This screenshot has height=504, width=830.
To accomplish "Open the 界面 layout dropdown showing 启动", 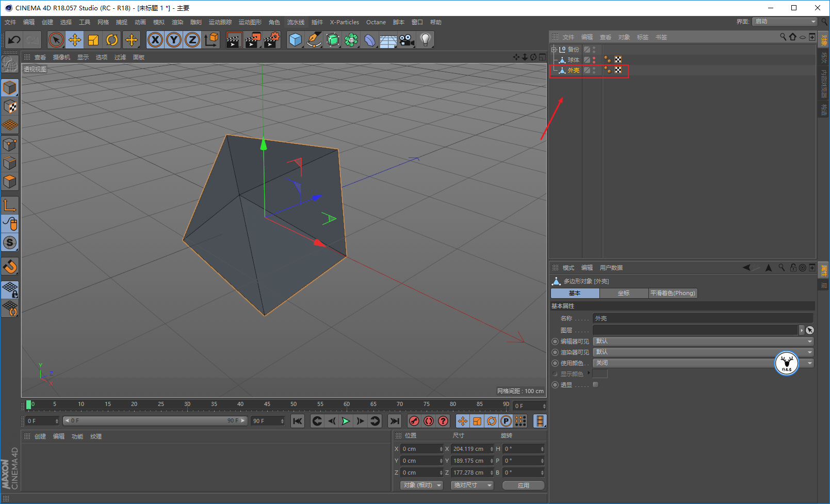I will pyautogui.click(x=785, y=22).
